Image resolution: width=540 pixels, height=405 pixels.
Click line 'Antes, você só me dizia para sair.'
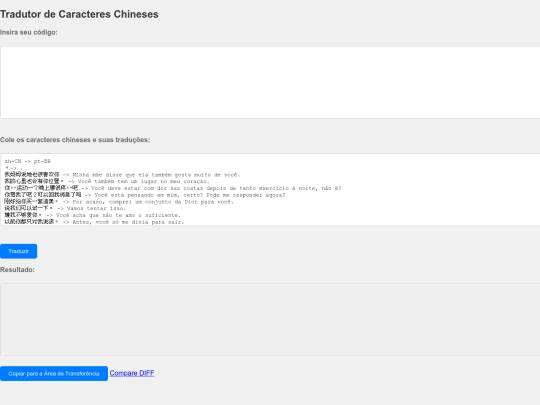(x=94, y=222)
